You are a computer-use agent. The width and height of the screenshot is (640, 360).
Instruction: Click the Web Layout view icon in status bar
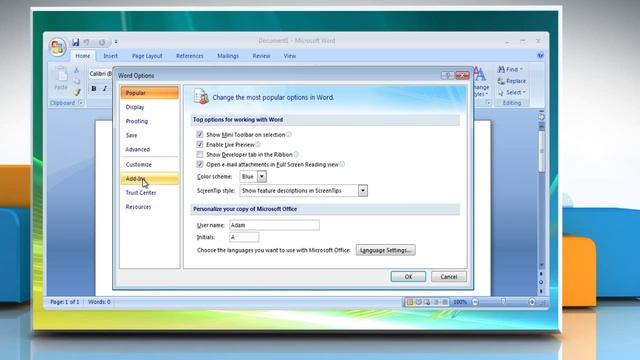pyautogui.click(x=427, y=302)
